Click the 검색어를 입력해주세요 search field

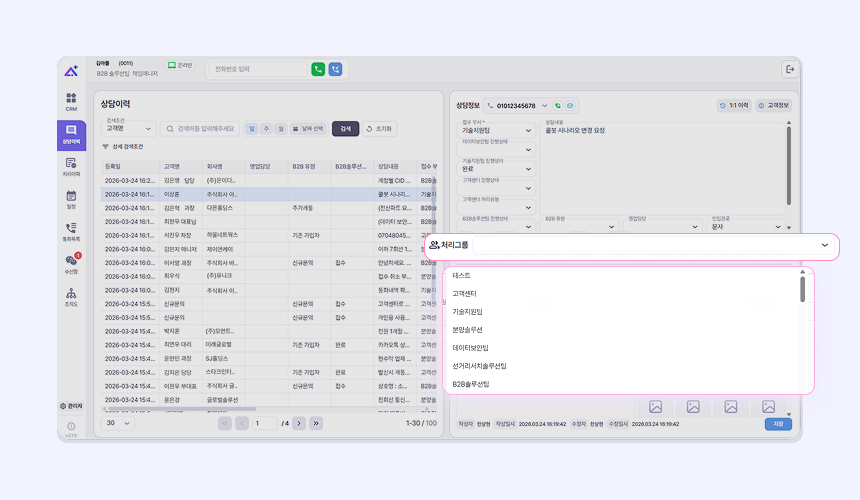coord(200,129)
